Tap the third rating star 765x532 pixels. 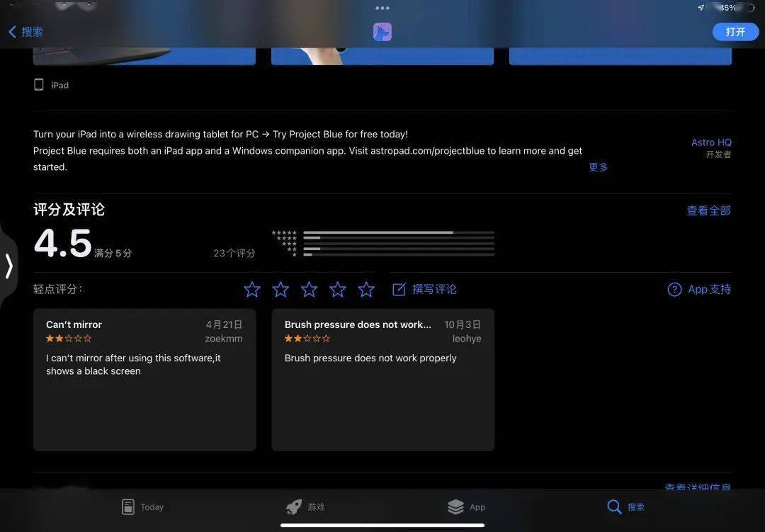coord(310,289)
